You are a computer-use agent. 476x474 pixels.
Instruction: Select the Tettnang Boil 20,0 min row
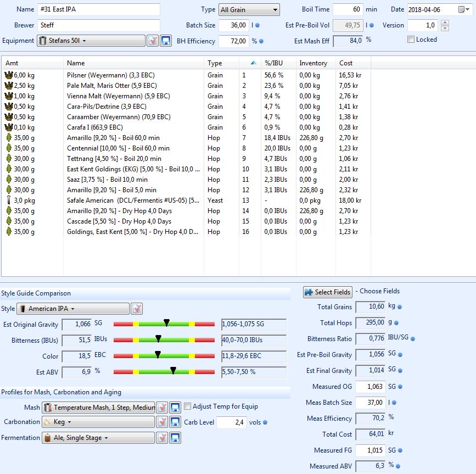tap(186, 159)
